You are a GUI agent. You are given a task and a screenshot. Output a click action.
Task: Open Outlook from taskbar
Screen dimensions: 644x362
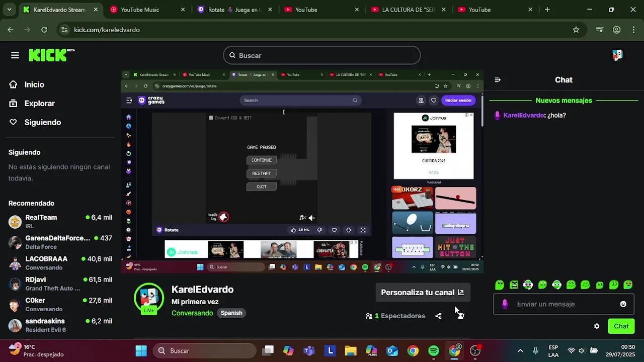point(392,350)
